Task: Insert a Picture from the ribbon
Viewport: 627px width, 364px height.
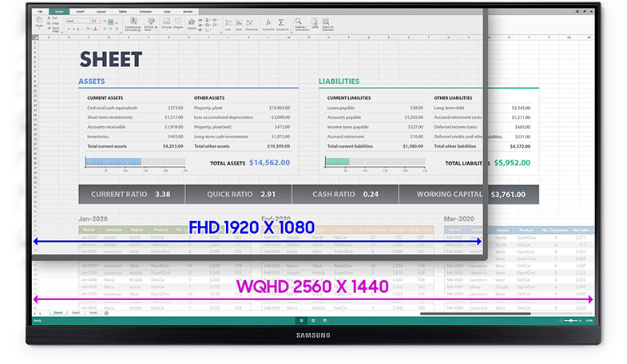Action: [166, 22]
